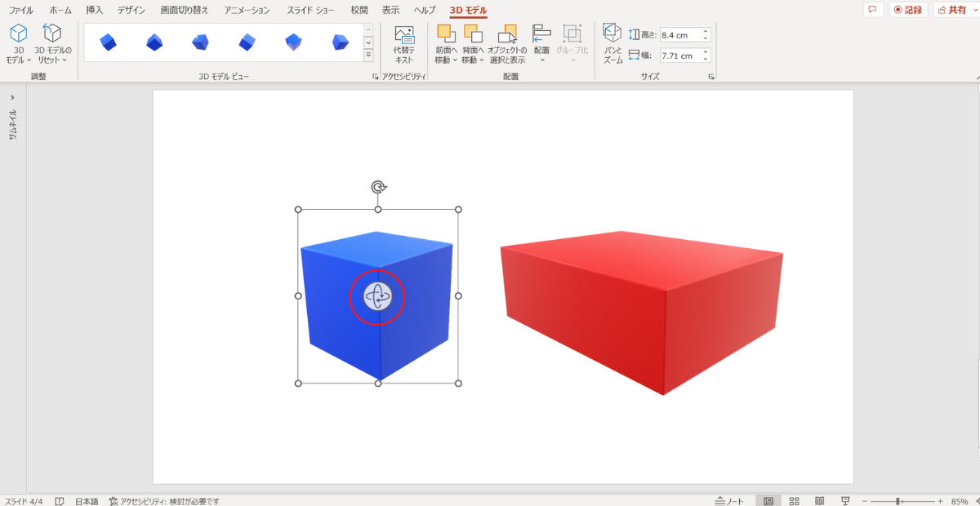980x506 pixels.
Task: Select the first 3D model view thumbnail
Action: point(108,42)
